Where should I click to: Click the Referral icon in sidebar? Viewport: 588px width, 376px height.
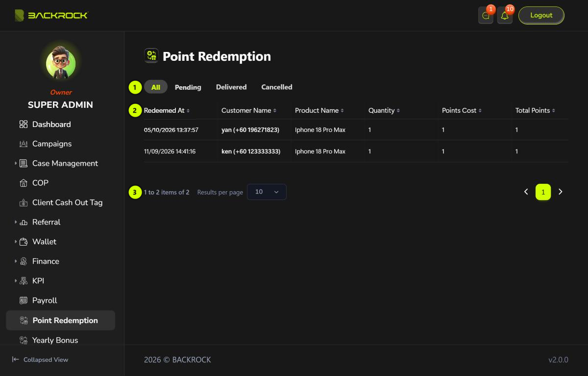(x=24, y=223)
